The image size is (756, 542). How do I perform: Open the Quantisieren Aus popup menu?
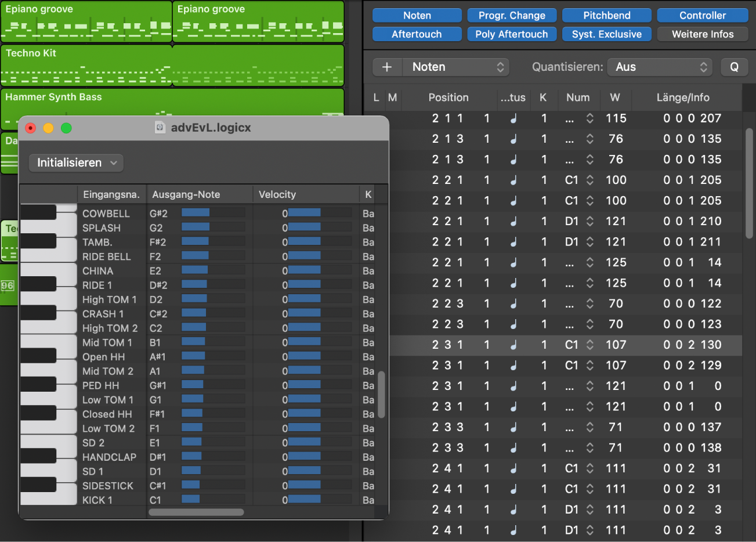pyautogui.click(x=659, y=67)
